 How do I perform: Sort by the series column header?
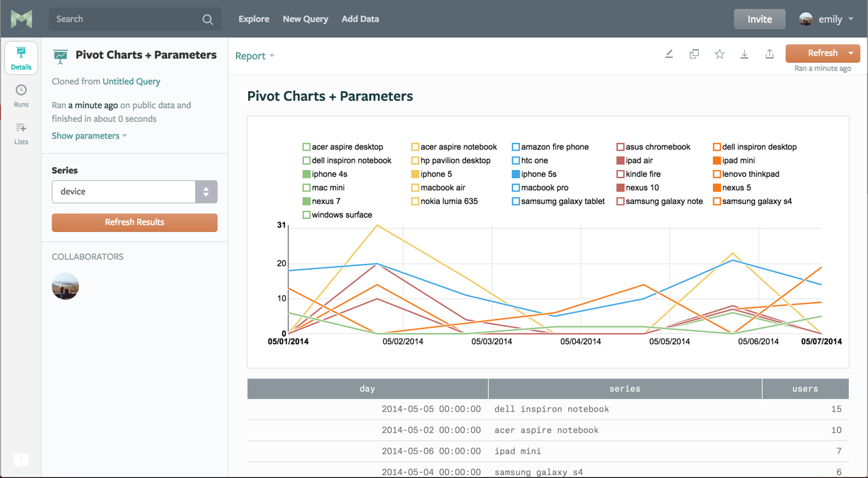pyautogui.click(x=625, y=389)
